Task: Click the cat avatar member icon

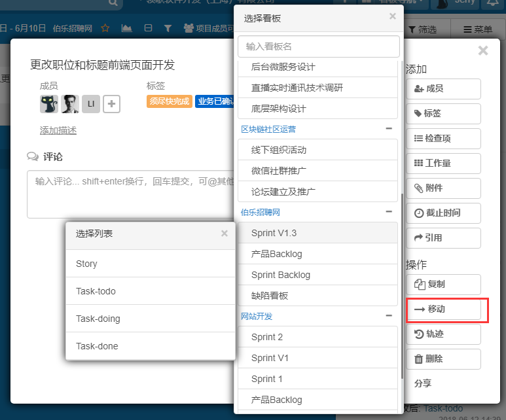Action: [49, 104]
